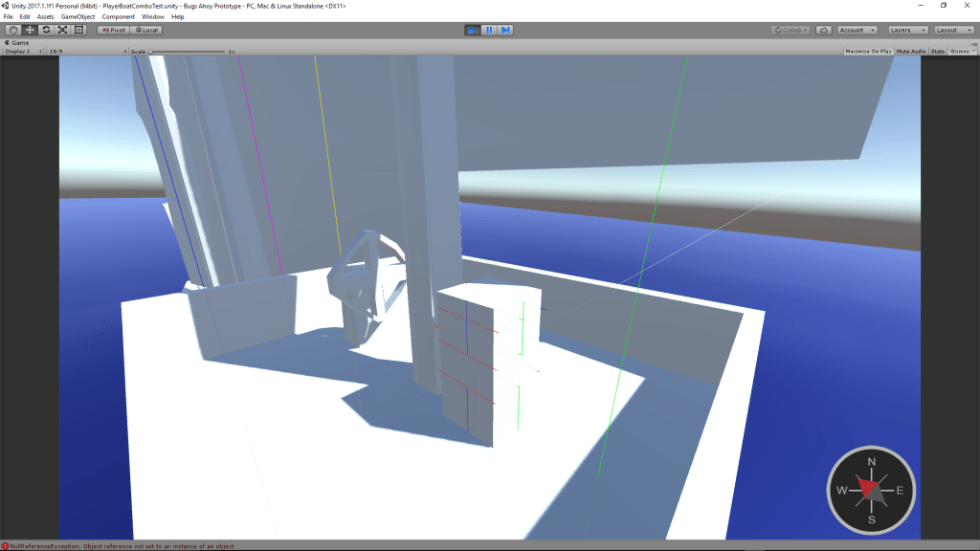Viewport: 980px width, 551px height.
Task: Select the Hand tool in toolbar
Action: point(13,30)
